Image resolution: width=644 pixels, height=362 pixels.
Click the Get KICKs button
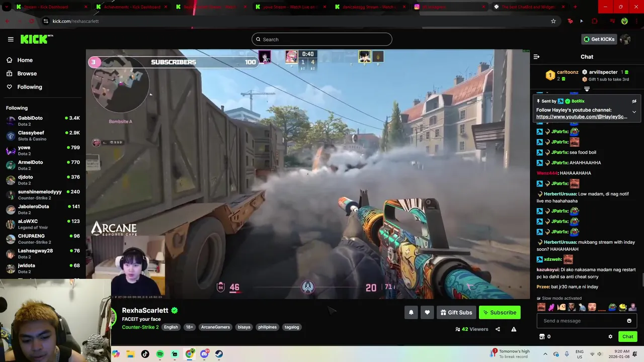click(x=599, y=39)
